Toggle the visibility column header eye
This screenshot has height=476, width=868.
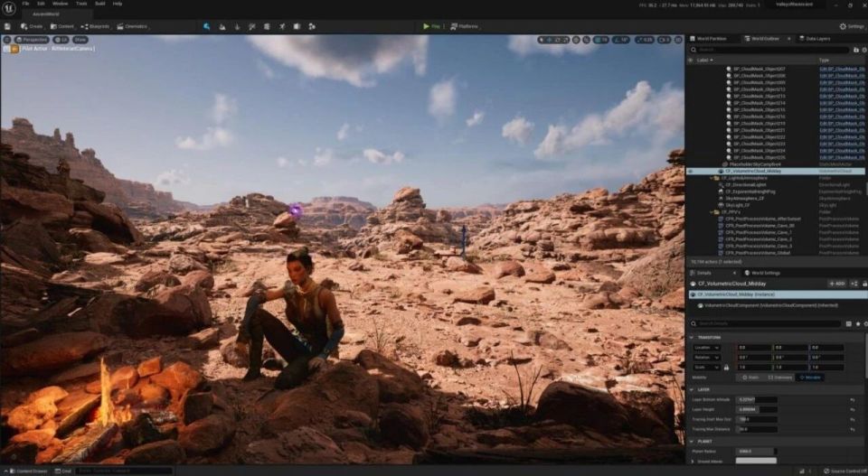(x=690, y=60)
